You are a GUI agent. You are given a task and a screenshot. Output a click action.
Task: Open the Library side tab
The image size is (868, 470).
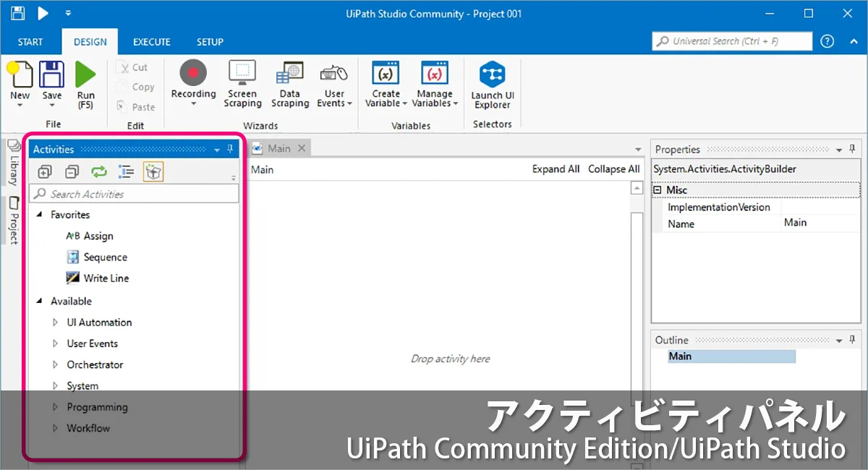click(x=13, y=164)
